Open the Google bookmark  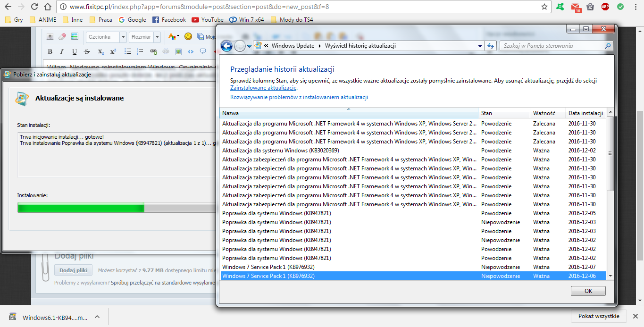132,20
